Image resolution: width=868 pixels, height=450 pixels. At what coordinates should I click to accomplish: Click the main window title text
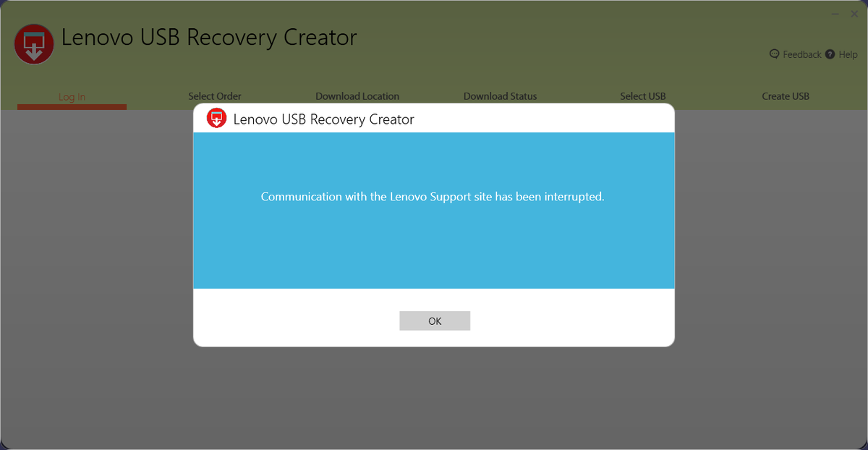209,38
